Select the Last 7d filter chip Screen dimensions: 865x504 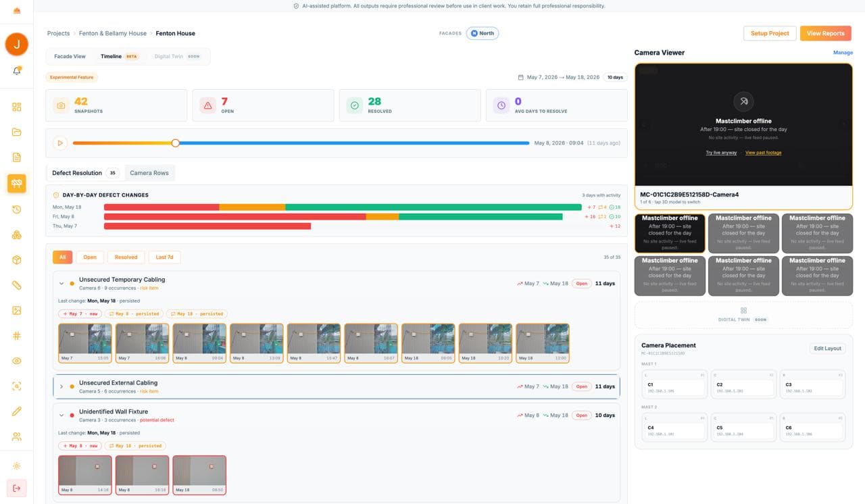click(x=164, y=257)
